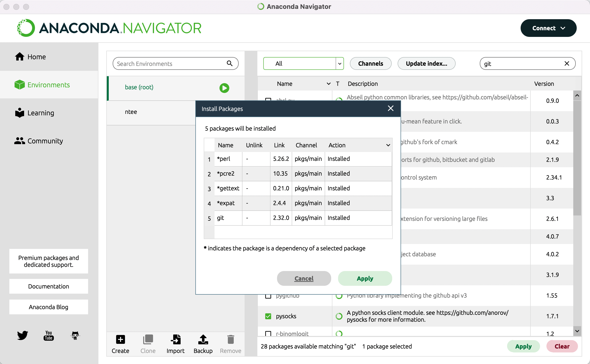
Task: Open the YouTube icon
Action: [x=49, y=335]
